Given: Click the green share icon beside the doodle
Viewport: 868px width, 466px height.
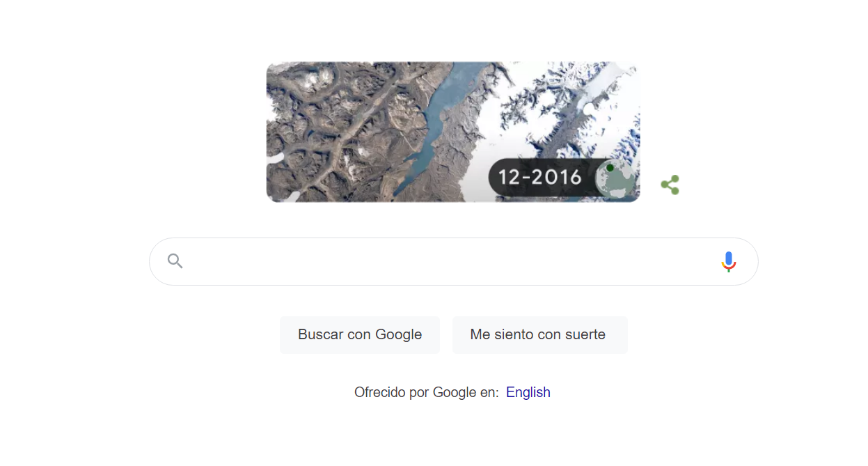Looking at the screenshot, I should point(670,185).
